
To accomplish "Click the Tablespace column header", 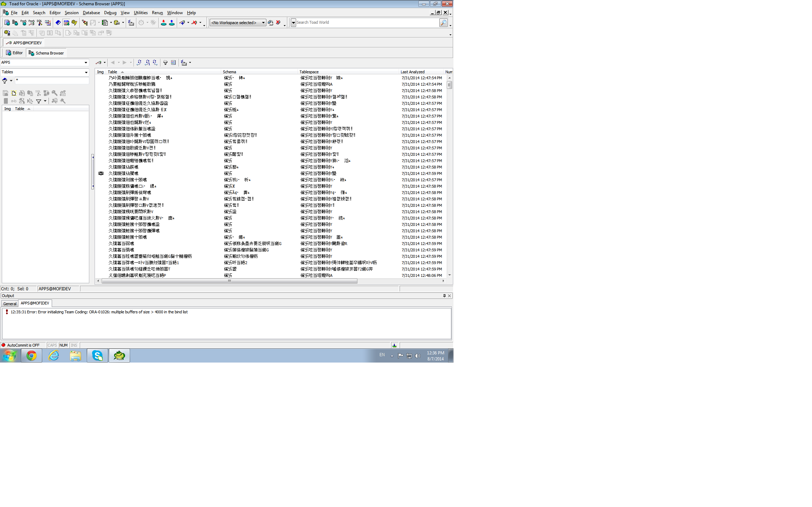I will click(x=309, y=72).
